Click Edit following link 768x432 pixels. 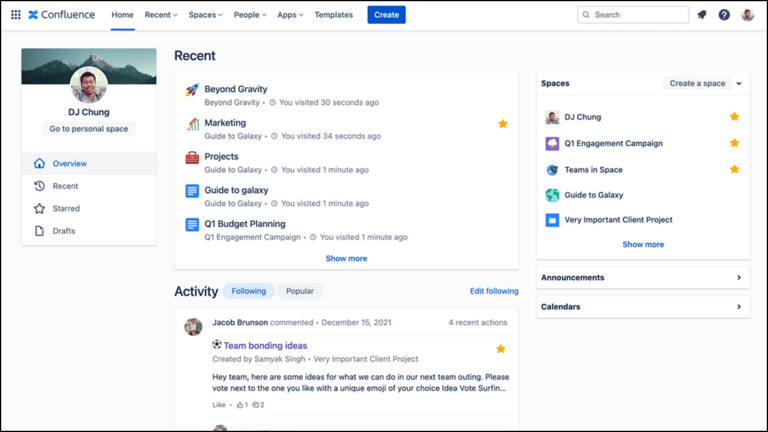tap(494, 291)
